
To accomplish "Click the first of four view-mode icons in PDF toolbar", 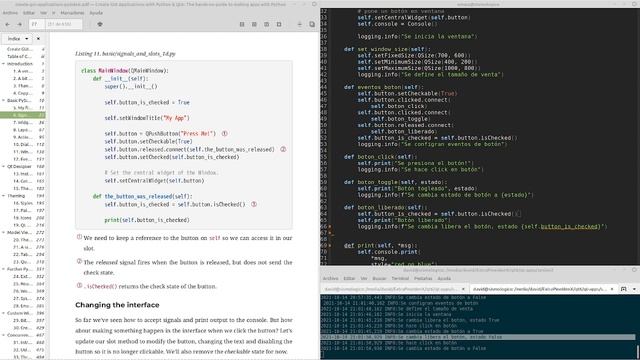I will pos(242,24).
